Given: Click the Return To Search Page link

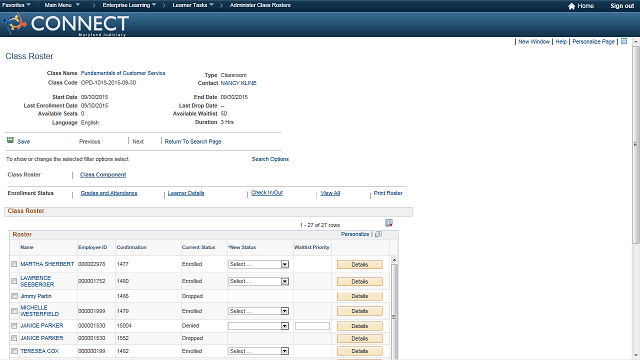Looking at the screenshot, I should (193, 142).
